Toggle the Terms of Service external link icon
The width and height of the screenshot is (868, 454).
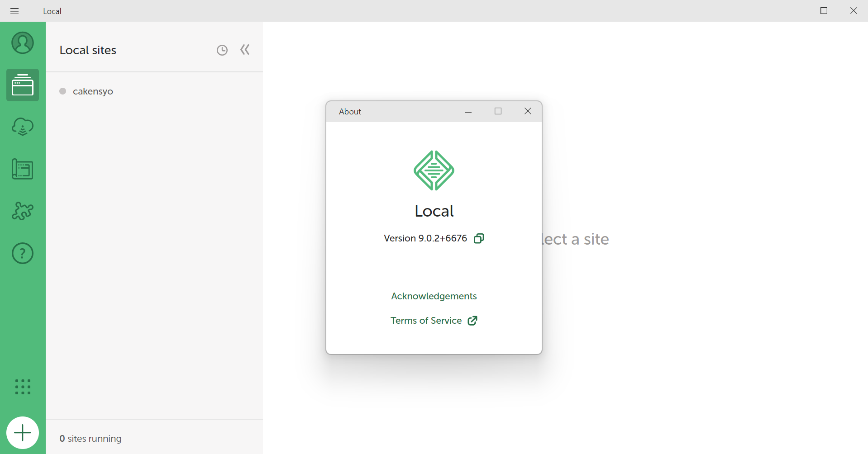coord(473,321)
